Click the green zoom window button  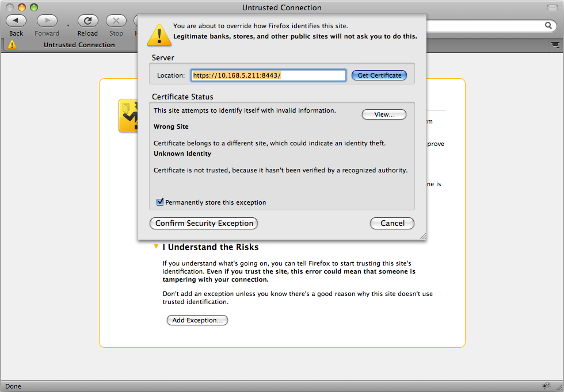click(x=34, y=7)
